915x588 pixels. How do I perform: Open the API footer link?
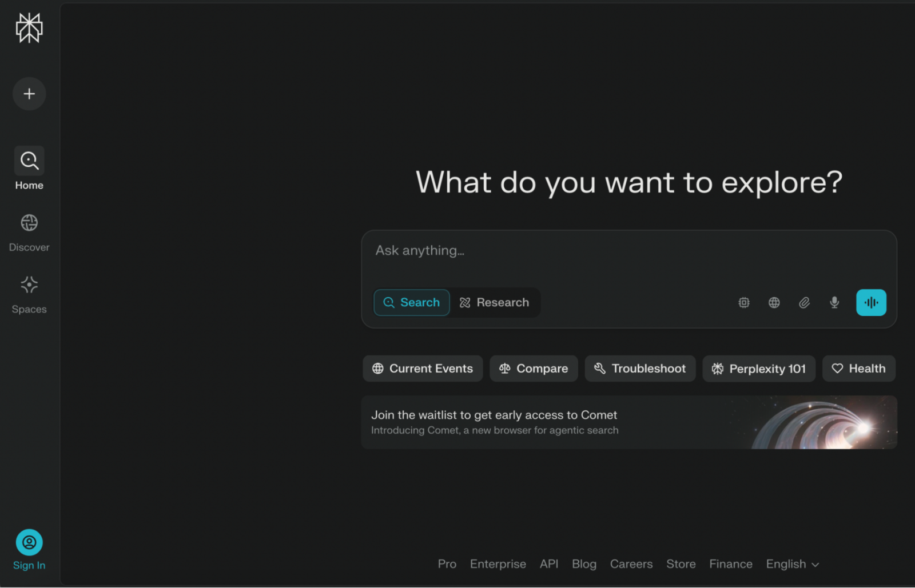(549, 564)
